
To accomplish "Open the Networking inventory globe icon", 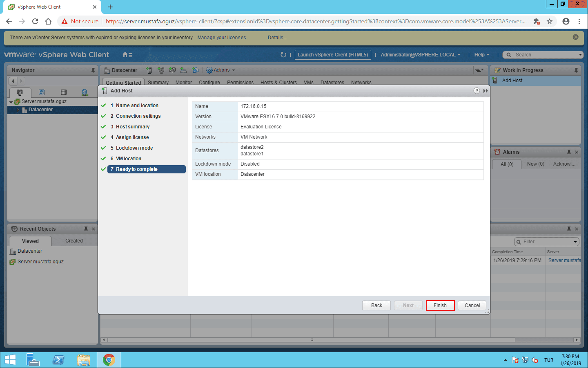I will coord(85,92).
